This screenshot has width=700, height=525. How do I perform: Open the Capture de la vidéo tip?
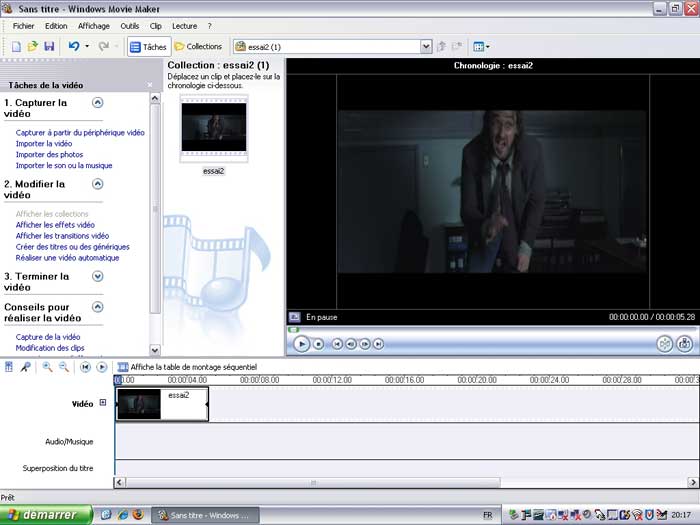[48, 337]
